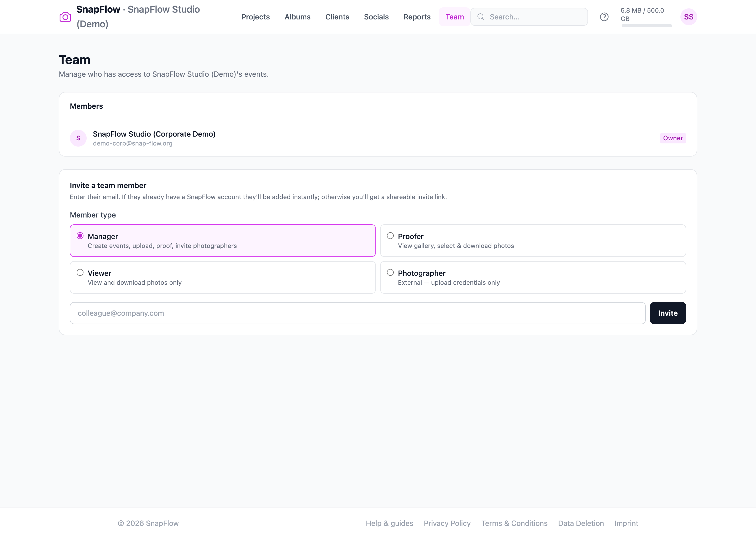The image size is (756, 539).
Task: Click the SnapFlow brand name
Action: [x=98, y=9]
